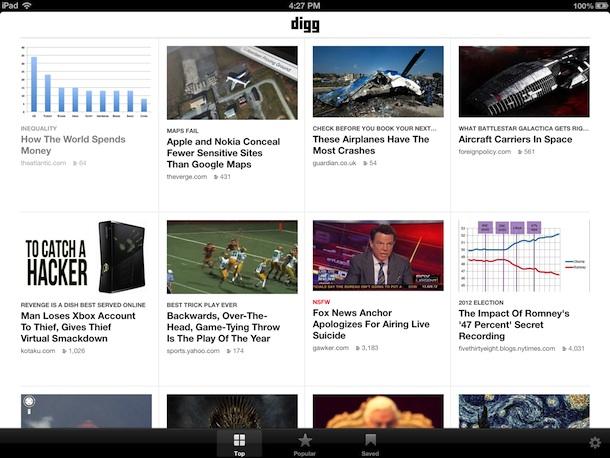The width and height of the screenshot is (610, 458).
Task: Open the settings gear icon
Action: point(594,442)
